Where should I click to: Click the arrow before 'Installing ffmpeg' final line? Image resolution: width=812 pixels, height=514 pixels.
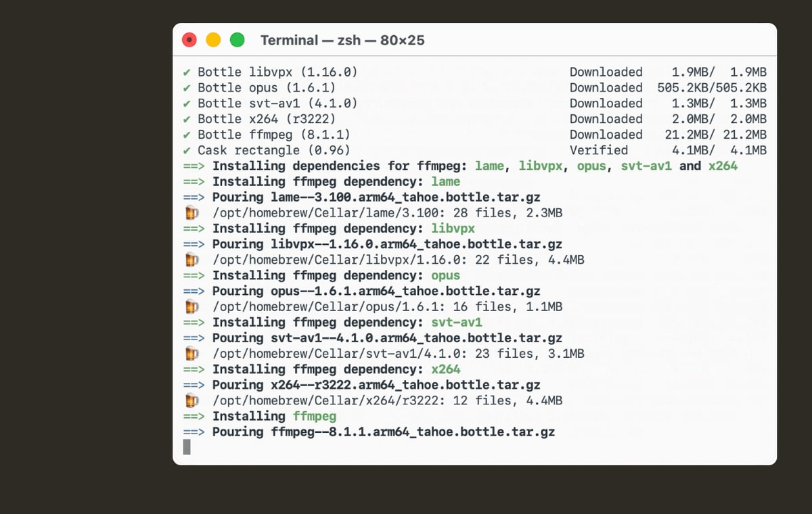[x=194, y=416]
